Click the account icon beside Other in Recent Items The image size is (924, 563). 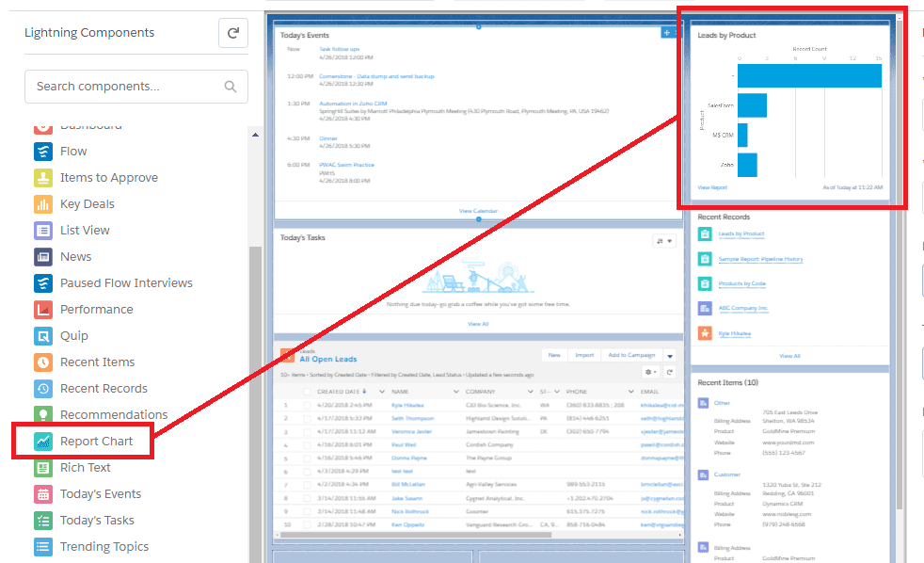pyautogui.click(x=703, y=403)
